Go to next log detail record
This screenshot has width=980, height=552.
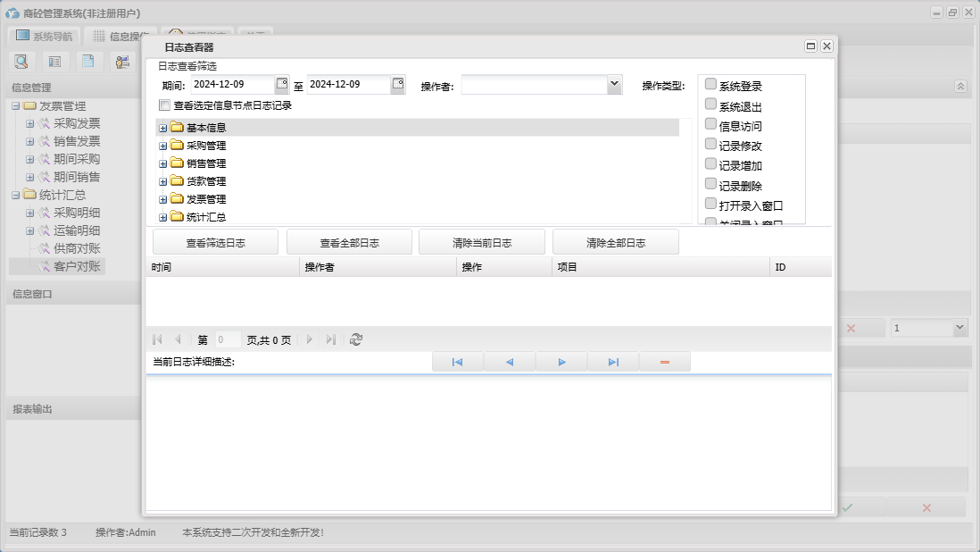point(561,362)
